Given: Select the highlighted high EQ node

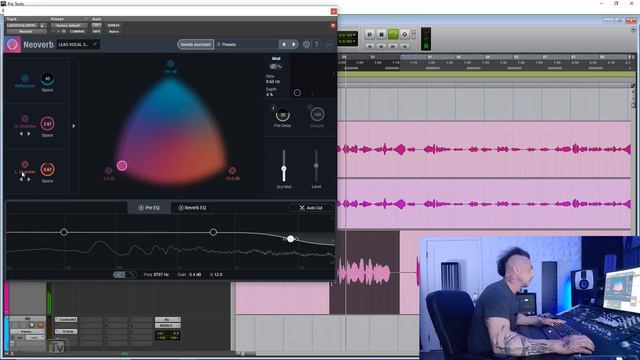Looking at the screenshot, I should (x=290, y=239).
